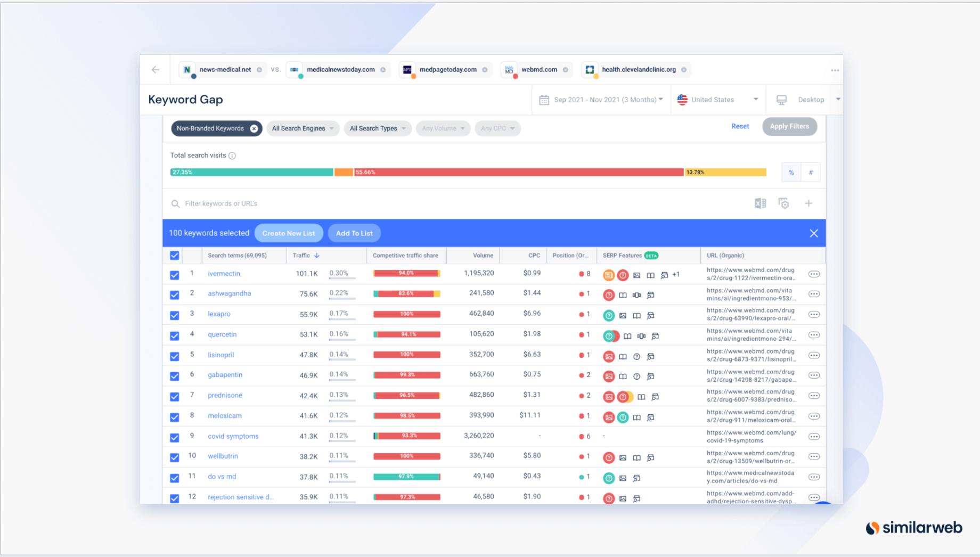This screenshot has height=557, width=980.
Task: Open the Desktop device dropdown
Action: (x=808, y=100)
